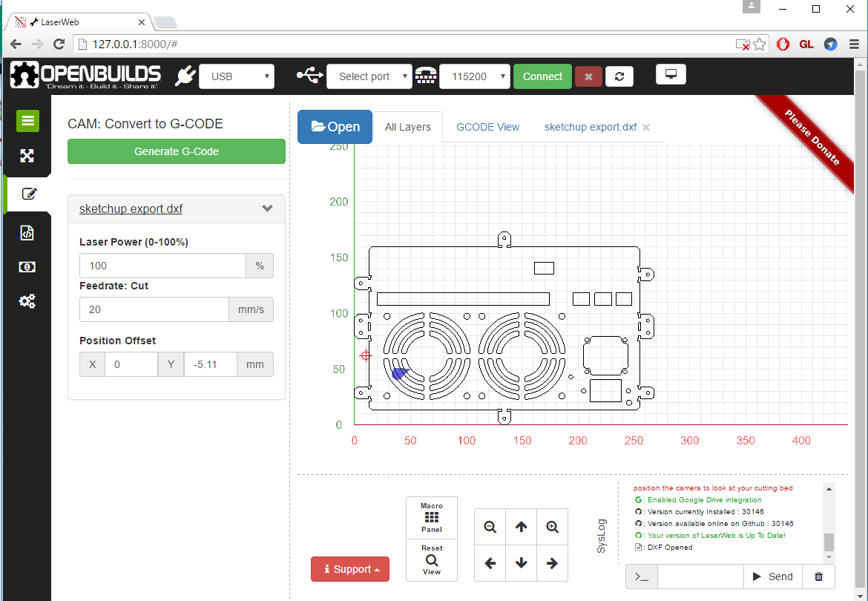Click the trash icon to clear console
The height and width of the screenshot is (601, 868).
click(818, 577)
